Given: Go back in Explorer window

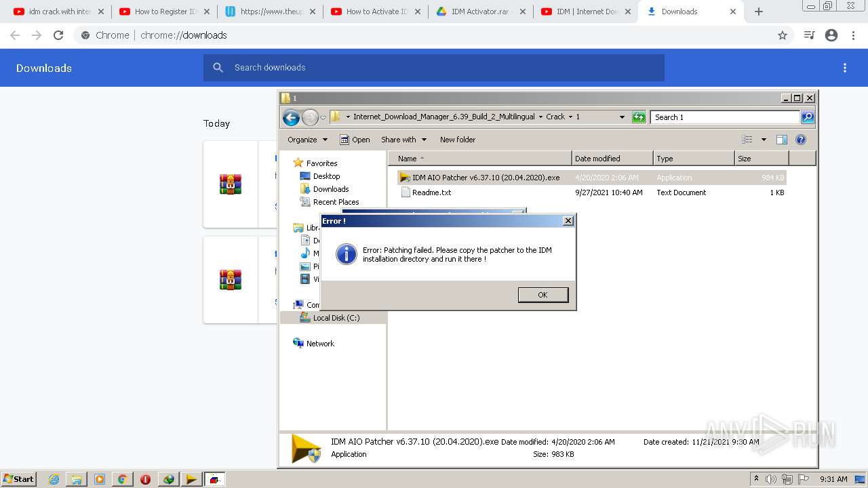Looking at the screenshot, I should (x=292, y=117).
